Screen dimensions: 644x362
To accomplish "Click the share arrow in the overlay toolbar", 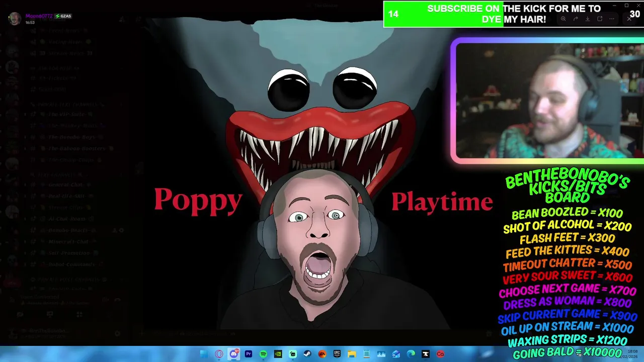I will click(x=576, y=19).
